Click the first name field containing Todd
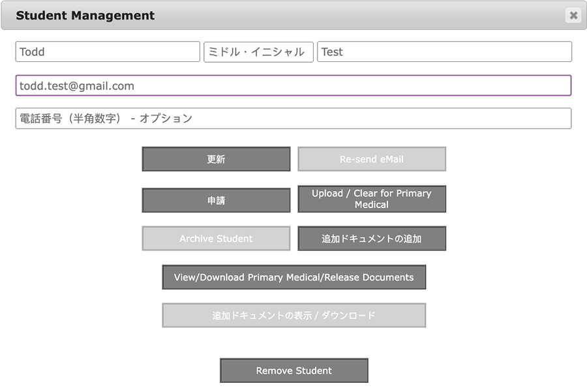The image size is (587, 392). point(108,52)
